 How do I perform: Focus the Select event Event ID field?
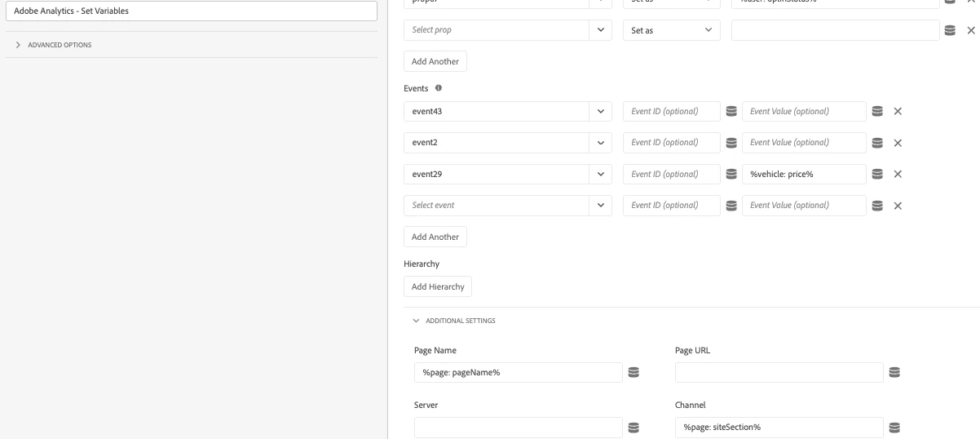point(672,206)
